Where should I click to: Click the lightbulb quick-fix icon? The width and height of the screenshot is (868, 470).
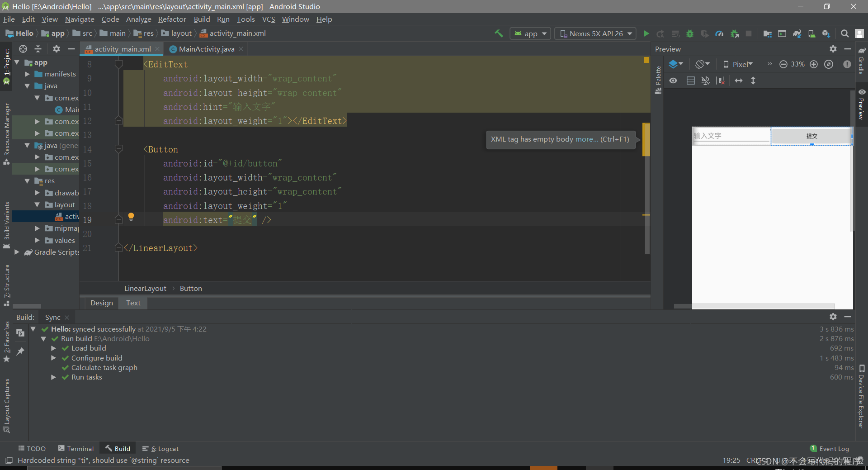(x=131, y=217)
